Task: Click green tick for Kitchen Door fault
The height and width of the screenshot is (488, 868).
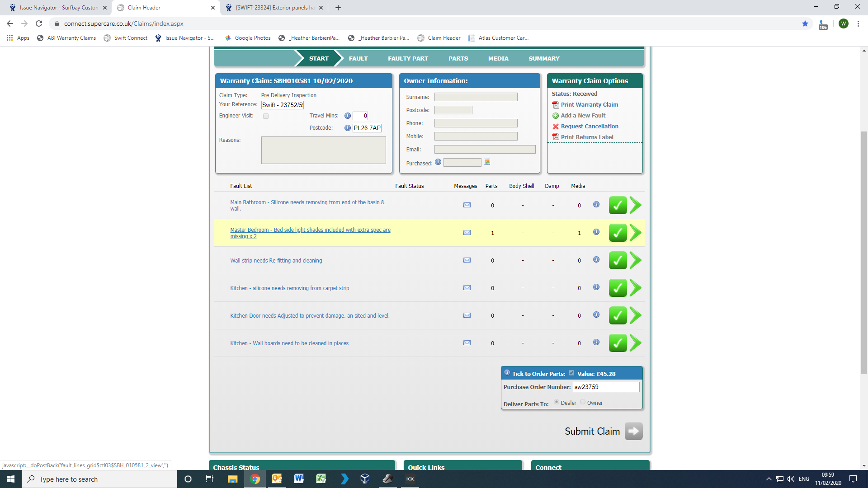Action: point(618,315)
